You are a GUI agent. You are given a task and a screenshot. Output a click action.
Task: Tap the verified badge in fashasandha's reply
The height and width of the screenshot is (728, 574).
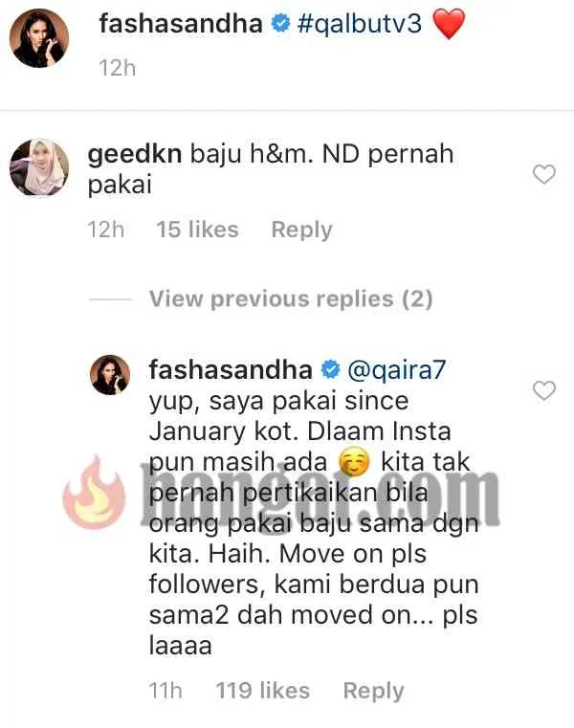(x=331, y=370)
